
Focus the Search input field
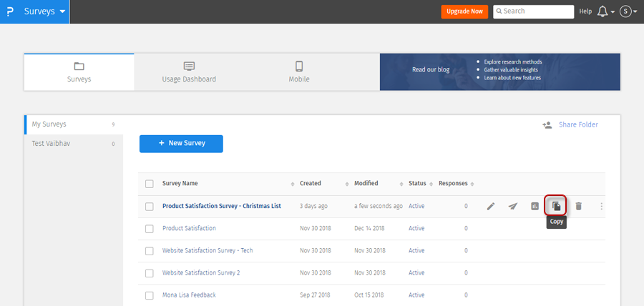pos(534,11)
